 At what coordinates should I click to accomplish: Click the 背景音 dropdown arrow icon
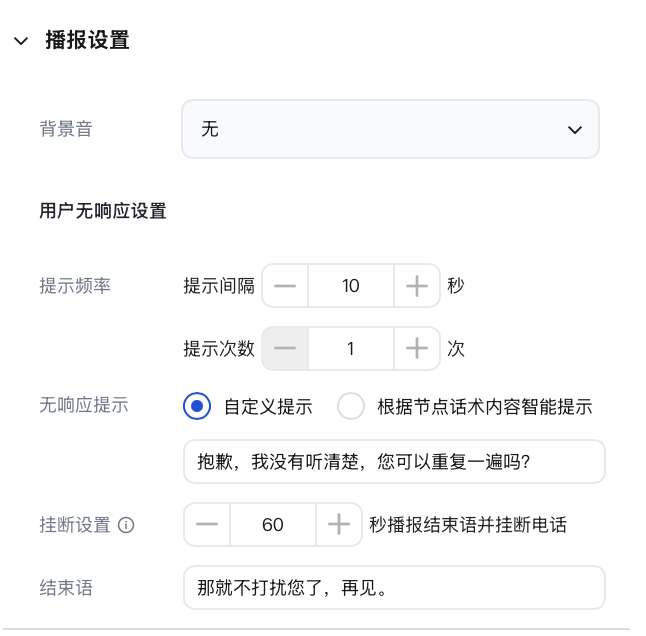pyautogui.click(x=574, y=130)
